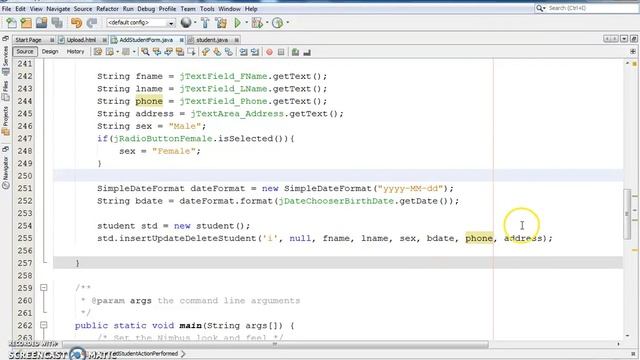640x360 pixels.
Task: Go to Next Bookmark icon
Action: 217,52
